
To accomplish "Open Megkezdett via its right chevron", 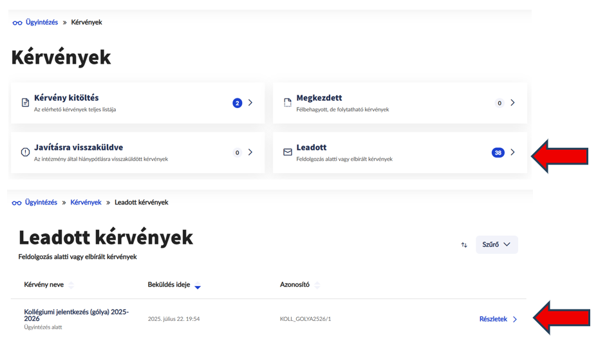I will pyautogui.click(x=512, y=103).
